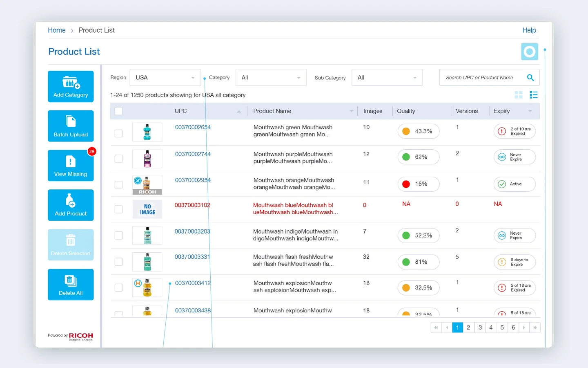588x368 pixels.
Task: Open Product Name column sort arrow
Action: pyautogui.click(x=352, y=111)
